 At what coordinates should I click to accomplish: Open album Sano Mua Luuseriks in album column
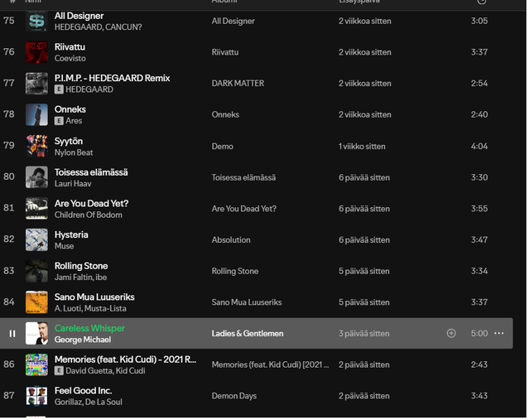click(247, 302)
